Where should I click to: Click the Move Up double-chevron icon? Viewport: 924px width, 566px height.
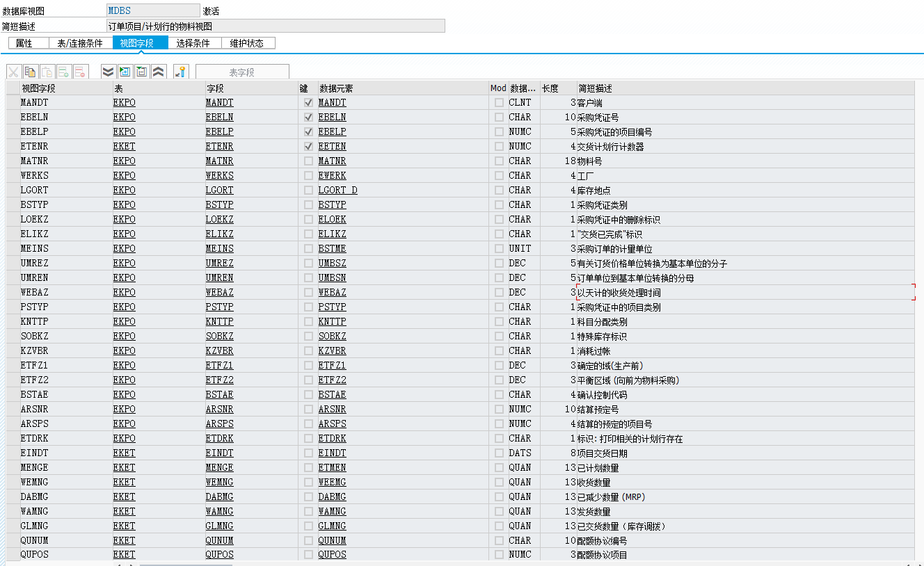pyautogui.click(x=159, y=71)
